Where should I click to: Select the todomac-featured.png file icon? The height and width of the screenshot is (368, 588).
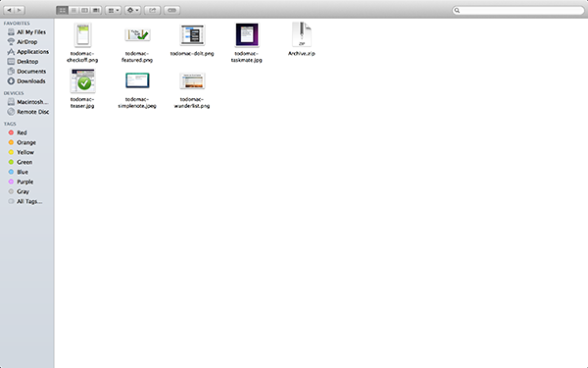point(137,35)
